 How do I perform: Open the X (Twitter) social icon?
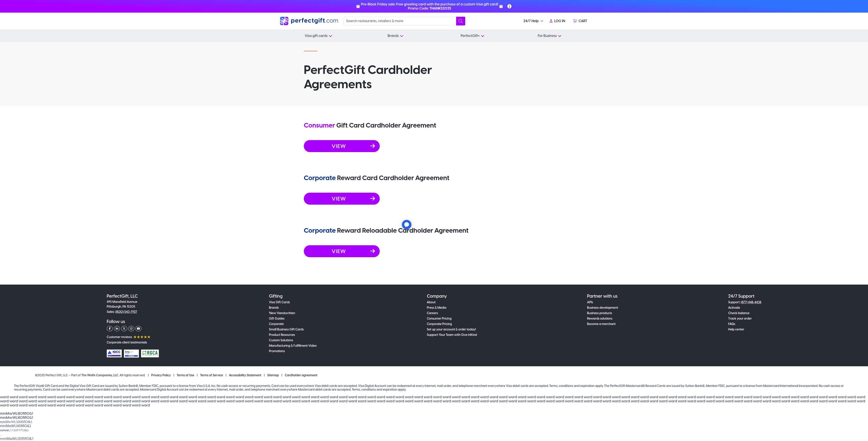(x=124, y=329)
